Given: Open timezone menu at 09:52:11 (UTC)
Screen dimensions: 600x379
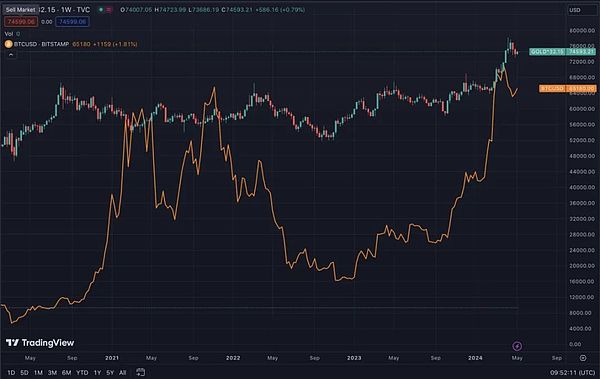Looking at the screenshot, I should pyautogui.click(x=572, y=372).
